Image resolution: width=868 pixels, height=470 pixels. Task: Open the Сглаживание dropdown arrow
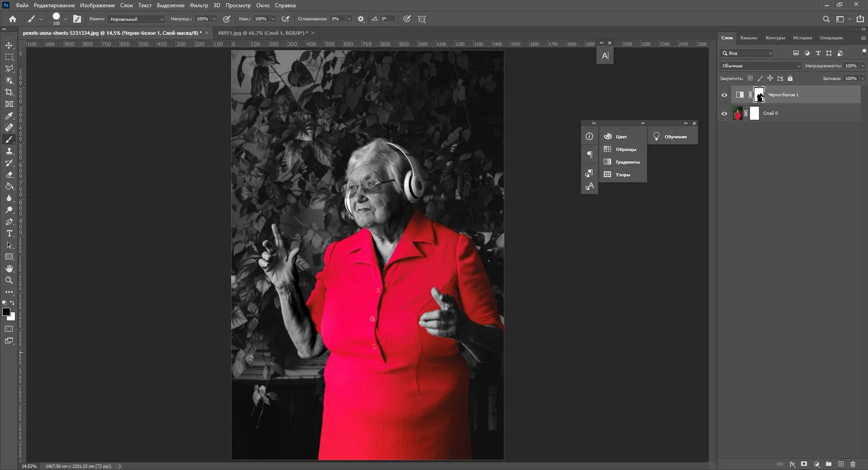tap(349, 19)
